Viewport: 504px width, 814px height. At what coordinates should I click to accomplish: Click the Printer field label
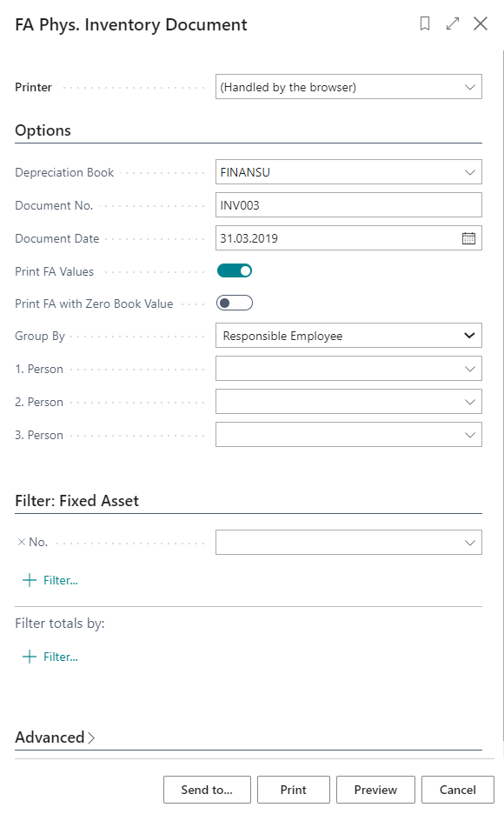(33, 87)
